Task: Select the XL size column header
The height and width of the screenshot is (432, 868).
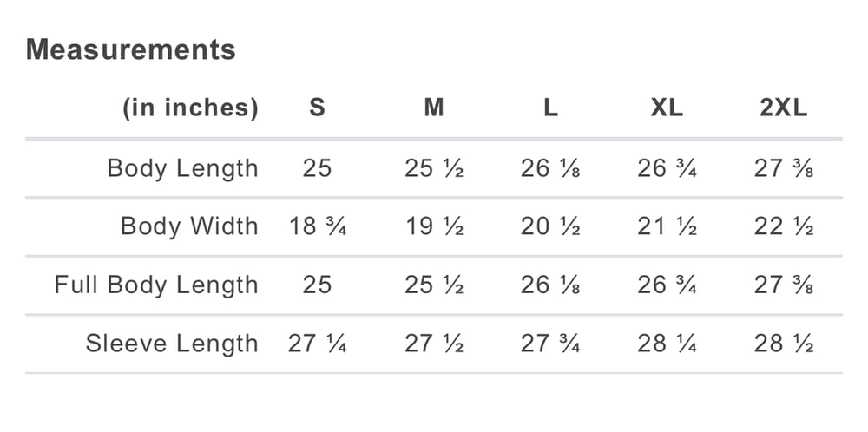Action: [x=667, y=108]
